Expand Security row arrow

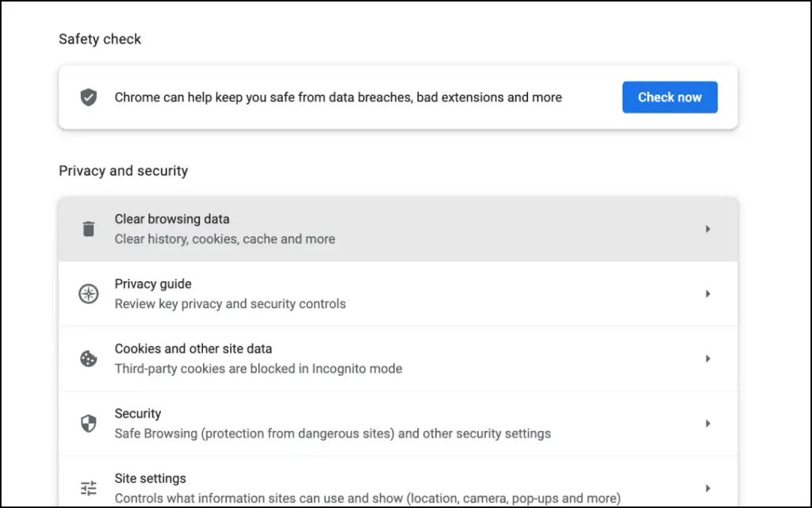click(707, 423)
